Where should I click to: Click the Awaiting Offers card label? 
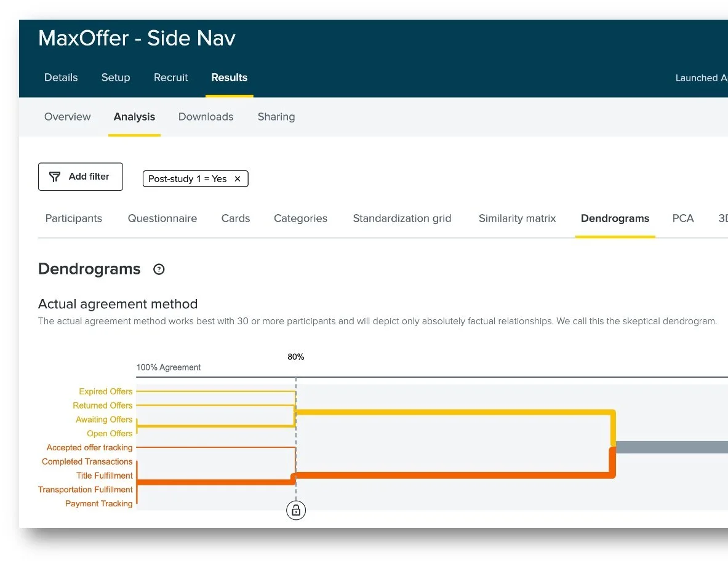click(104, 420)
